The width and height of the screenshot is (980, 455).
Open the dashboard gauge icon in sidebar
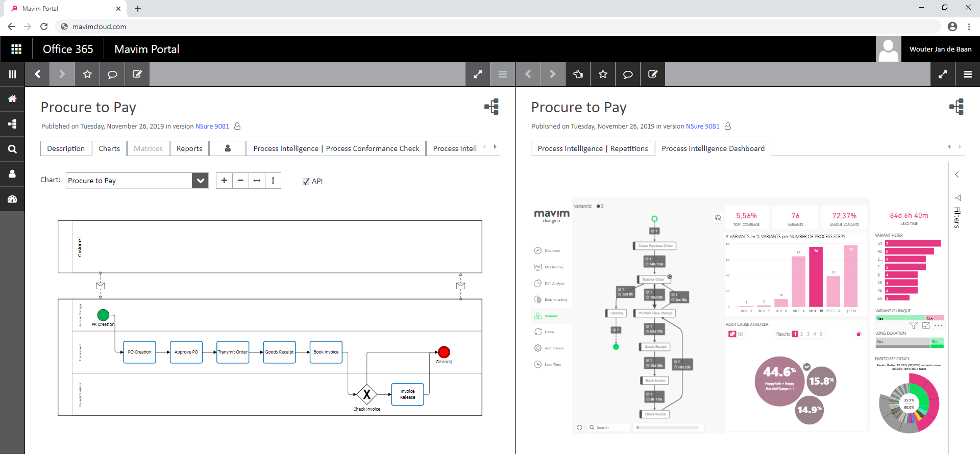point(12,199)
